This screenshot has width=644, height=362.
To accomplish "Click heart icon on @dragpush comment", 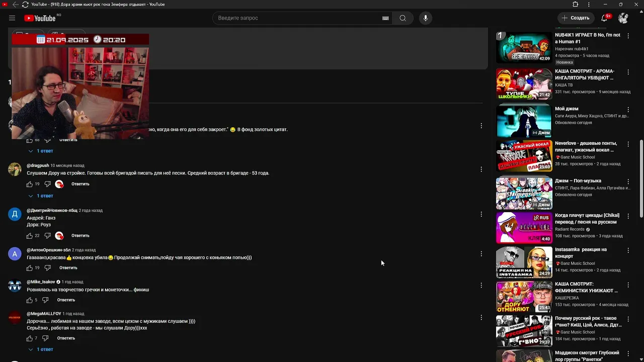I will click(x=59, y=184).
